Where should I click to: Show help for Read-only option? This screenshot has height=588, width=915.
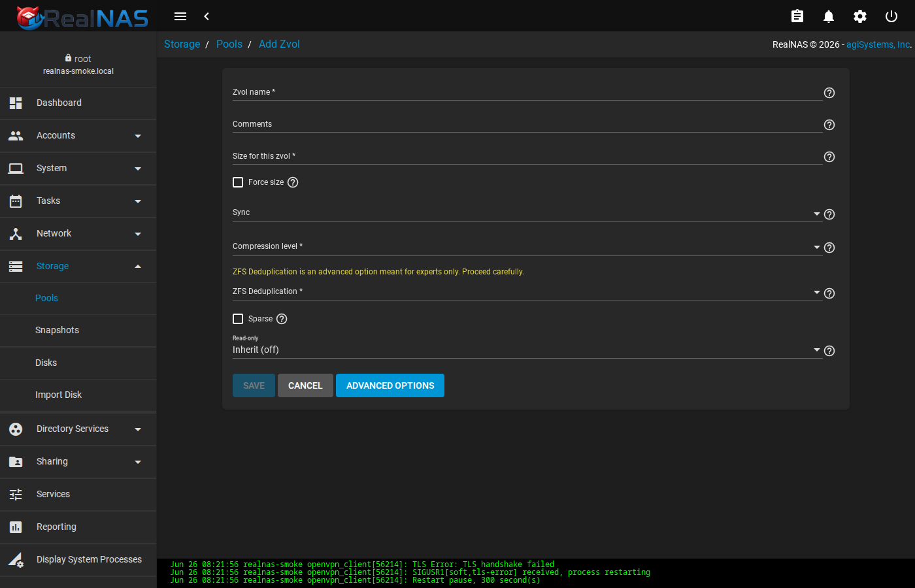pos(829,351)
